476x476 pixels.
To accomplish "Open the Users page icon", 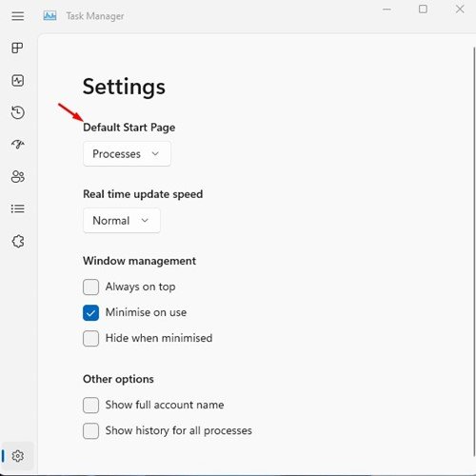I will coord(18,177).
